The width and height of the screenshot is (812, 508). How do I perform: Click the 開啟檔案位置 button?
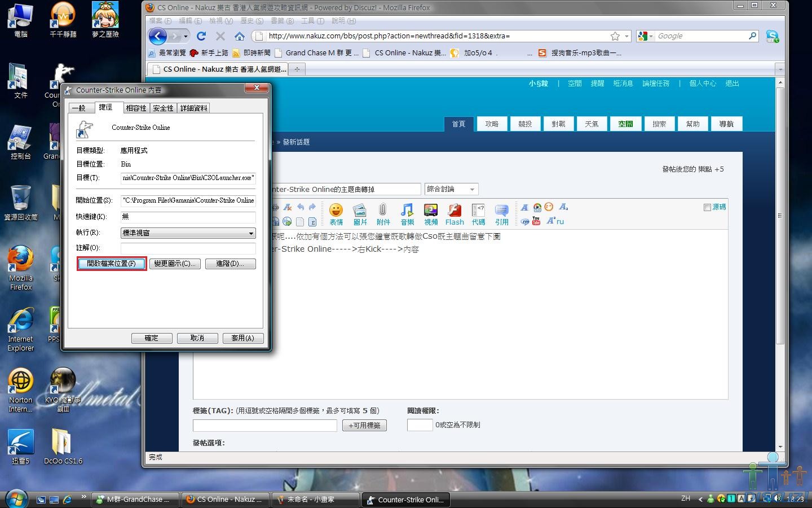click(112, 264)
